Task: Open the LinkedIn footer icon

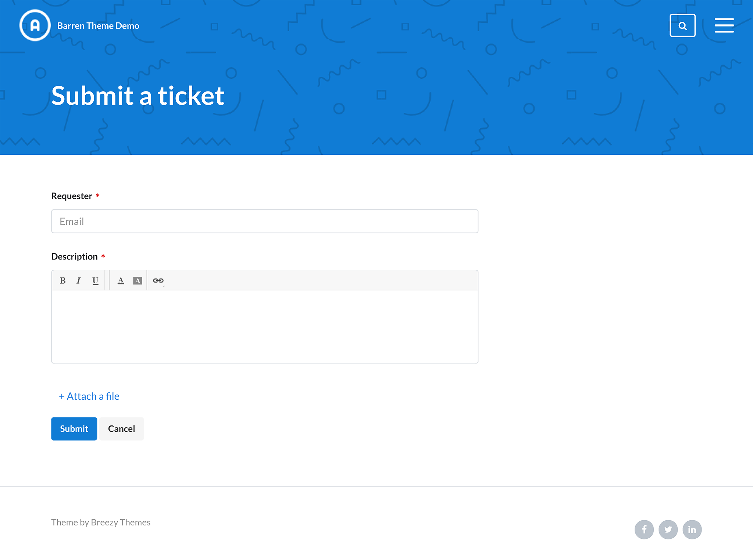Action: click(692, 530)
